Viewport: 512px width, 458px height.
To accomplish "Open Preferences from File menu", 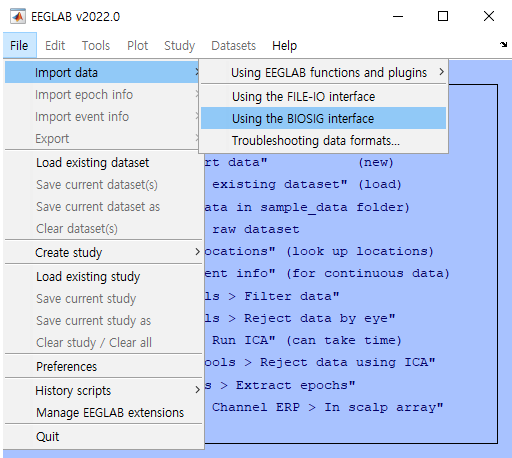I will (x=103, y=367).
